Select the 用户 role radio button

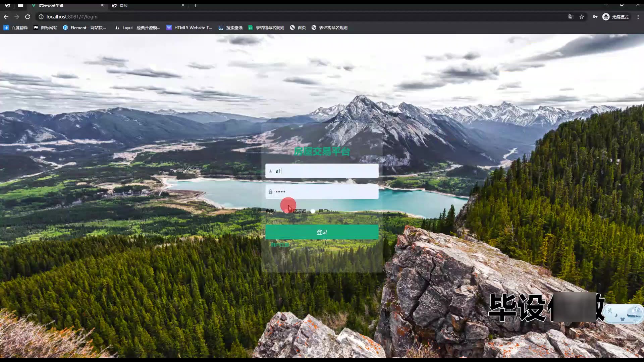pos(313,211)
